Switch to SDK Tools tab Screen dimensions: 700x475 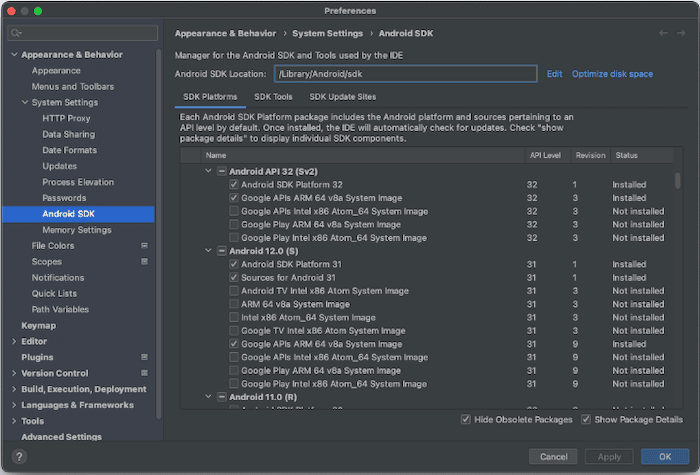(x=273, y=97)
